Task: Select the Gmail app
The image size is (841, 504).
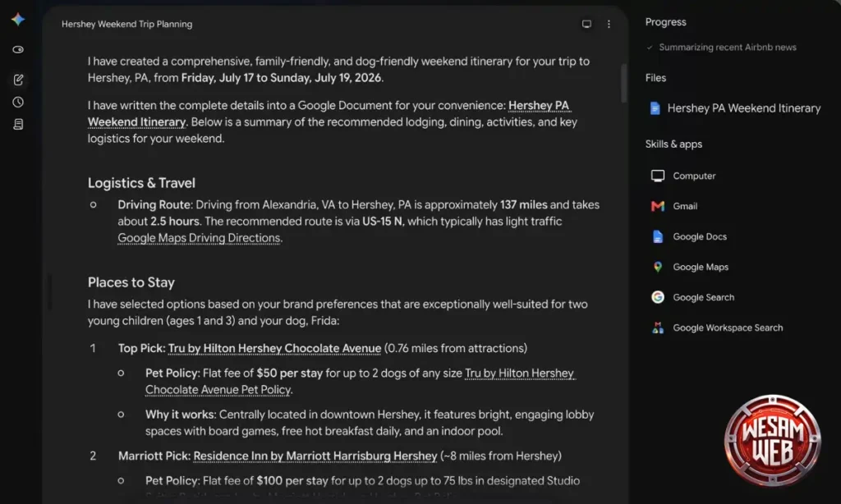Action: pyautogui.click(x=673, y=206)
